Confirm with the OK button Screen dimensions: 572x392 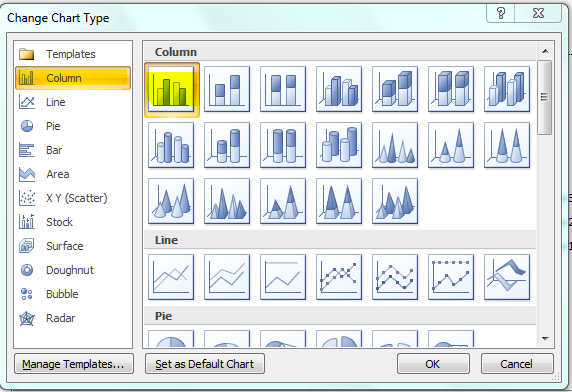(433, 364)
